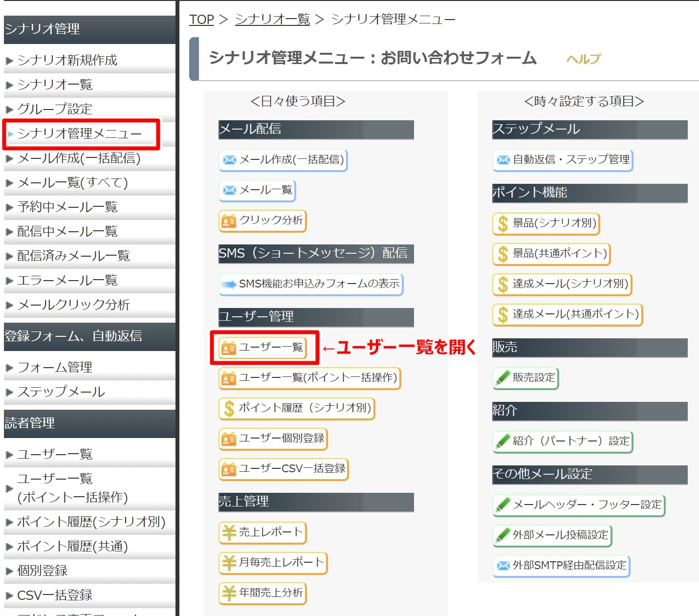The width and height of the screenshot is (699, 616).
Task: Open メール作成(一括配信) button label in main panel
Action: (x=291, y=159)
